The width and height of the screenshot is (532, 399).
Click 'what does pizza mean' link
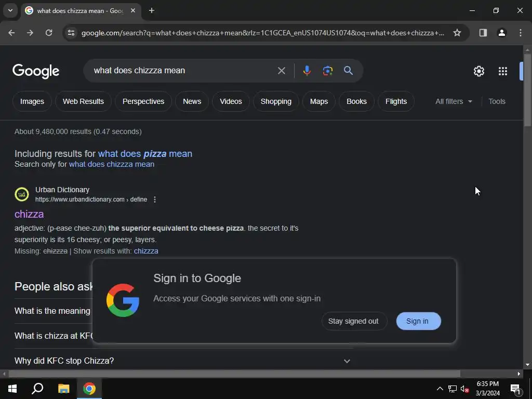click(x=145, y=154)
